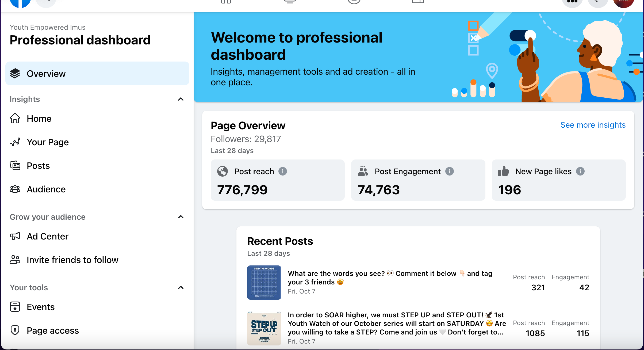Viewport: 644px width, 350px height.
Task: Open the FIND THE WORDS post thumbnail
Action: [264, 282]
